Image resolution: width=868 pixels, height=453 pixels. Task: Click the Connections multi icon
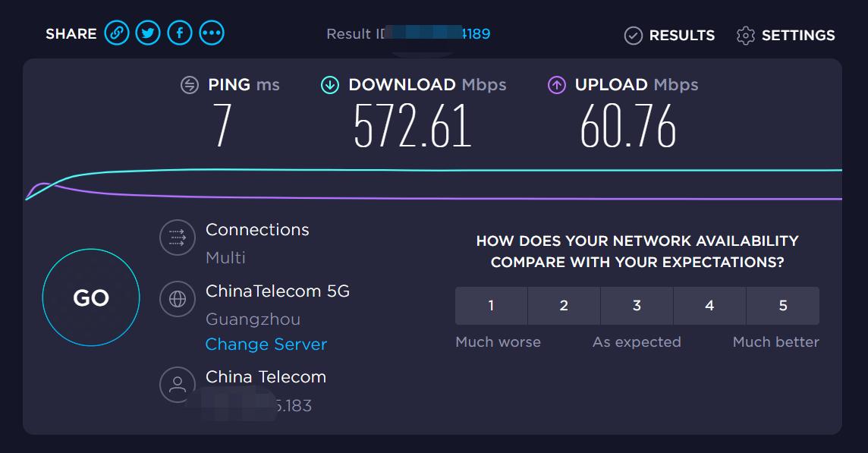tap(177, 238)
